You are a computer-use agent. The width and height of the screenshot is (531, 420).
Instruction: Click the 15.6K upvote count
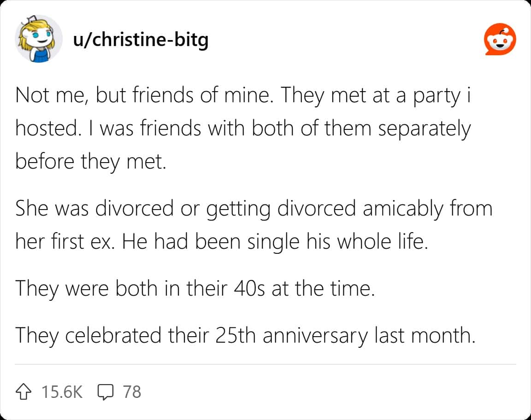[x=62, y=392]
